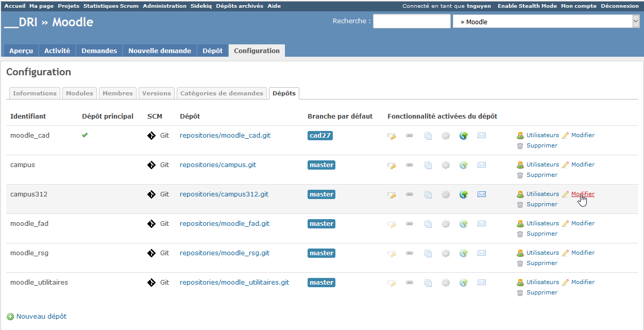Screen dimensions: 644x330
Task: Open the project selector dropdown showing Moodle
Action: point(546,22)
